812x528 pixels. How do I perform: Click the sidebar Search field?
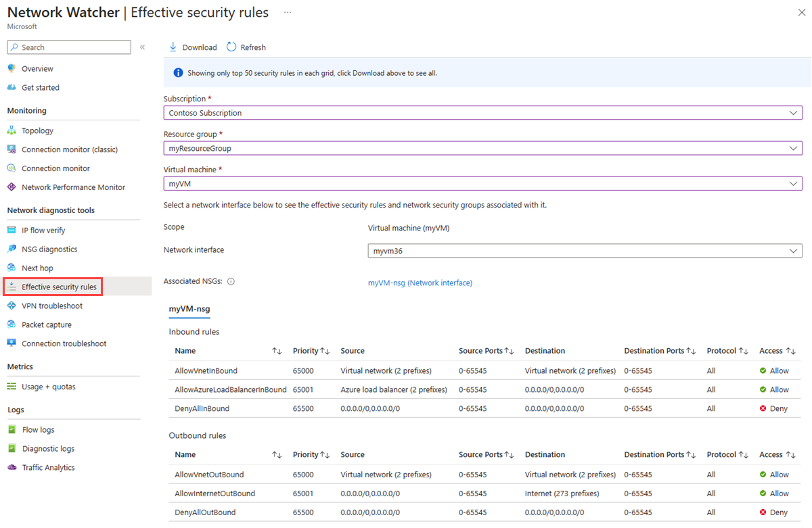pos(69,47)
